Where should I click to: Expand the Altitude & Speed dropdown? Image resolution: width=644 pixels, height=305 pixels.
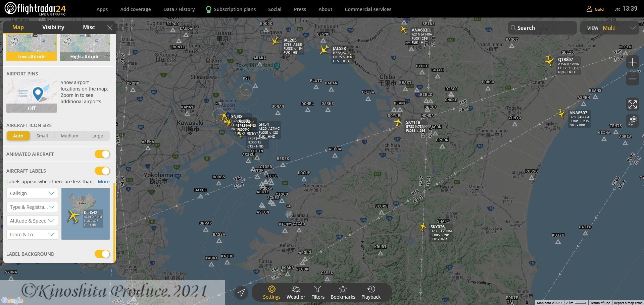[32, 221]
